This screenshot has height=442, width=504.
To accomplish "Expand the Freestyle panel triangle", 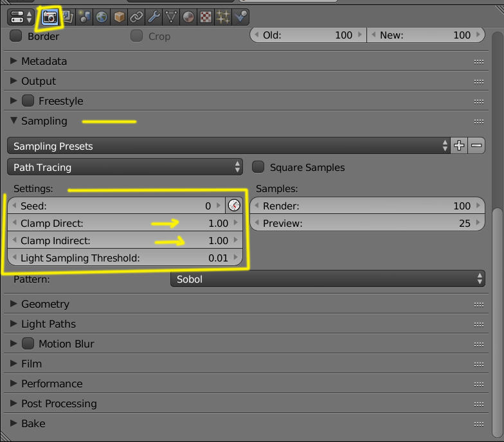I will 13,100.
